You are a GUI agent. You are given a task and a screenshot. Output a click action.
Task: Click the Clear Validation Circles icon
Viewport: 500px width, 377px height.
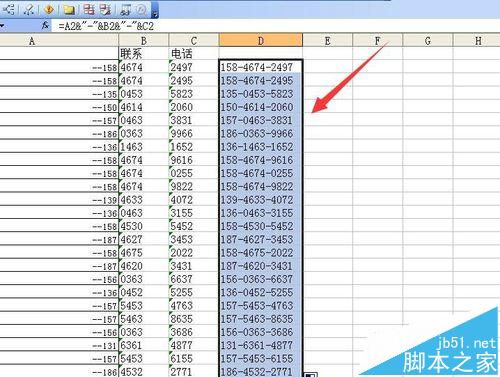106,9
